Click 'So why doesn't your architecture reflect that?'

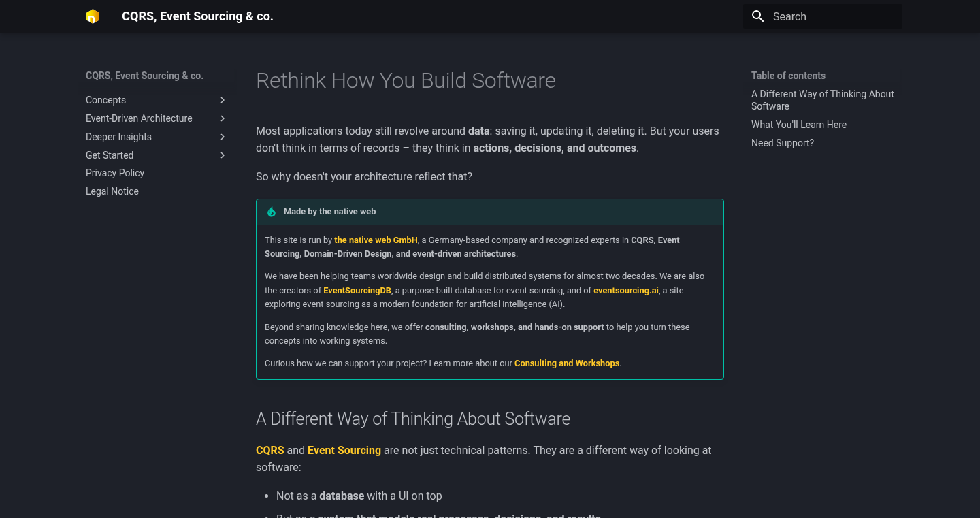(x=364, y=176)
